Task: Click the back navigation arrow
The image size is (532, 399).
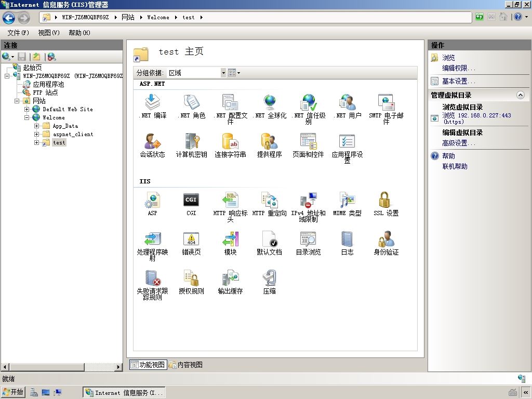Action: coord(9,18)
